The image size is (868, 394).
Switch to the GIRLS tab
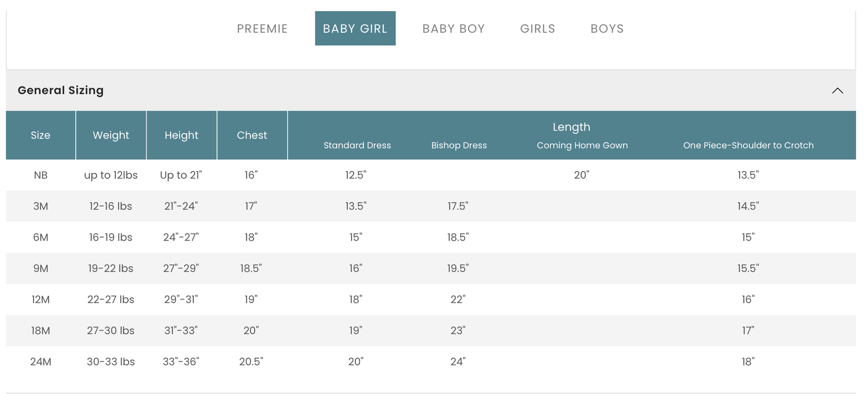click(538, 28)
